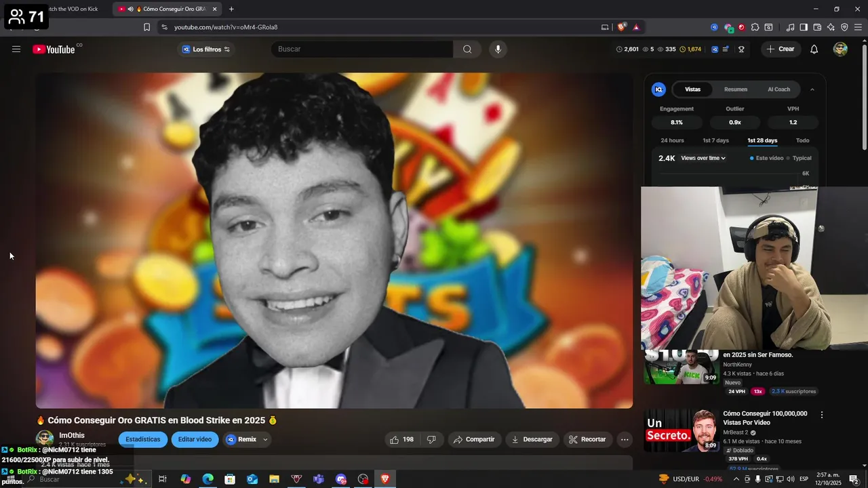This screenshot has height=488, width=868.
Task: Switch to the Kick VOD browser tab
Action: point(73,9)
